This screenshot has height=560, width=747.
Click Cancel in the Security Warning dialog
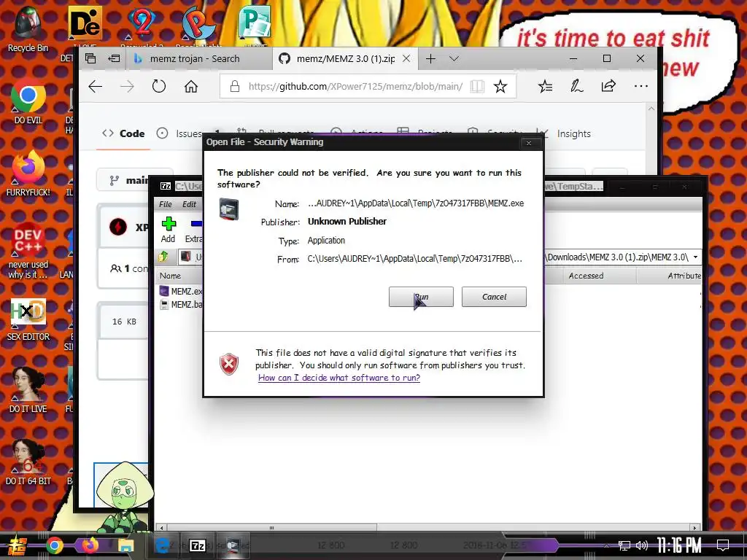point(494,297)
